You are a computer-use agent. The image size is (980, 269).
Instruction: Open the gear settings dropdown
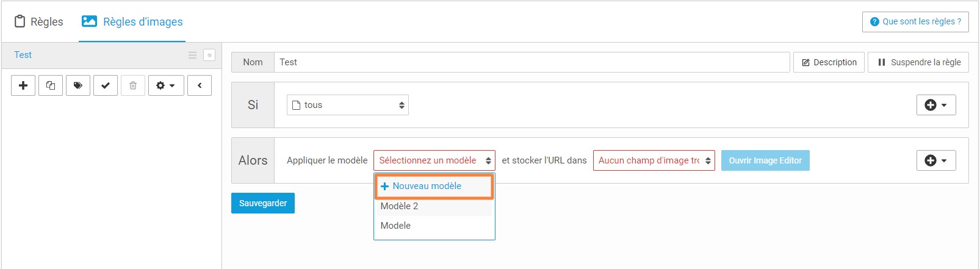166,85
